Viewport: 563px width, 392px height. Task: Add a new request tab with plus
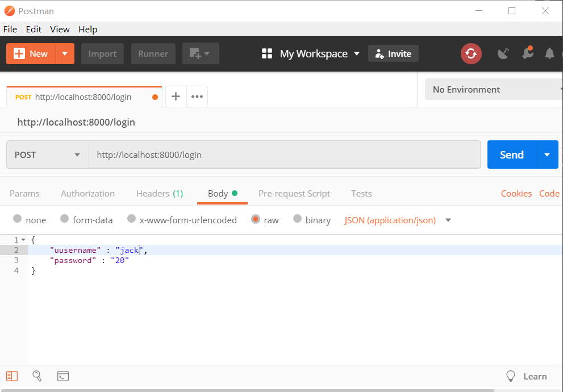(176, 97)
